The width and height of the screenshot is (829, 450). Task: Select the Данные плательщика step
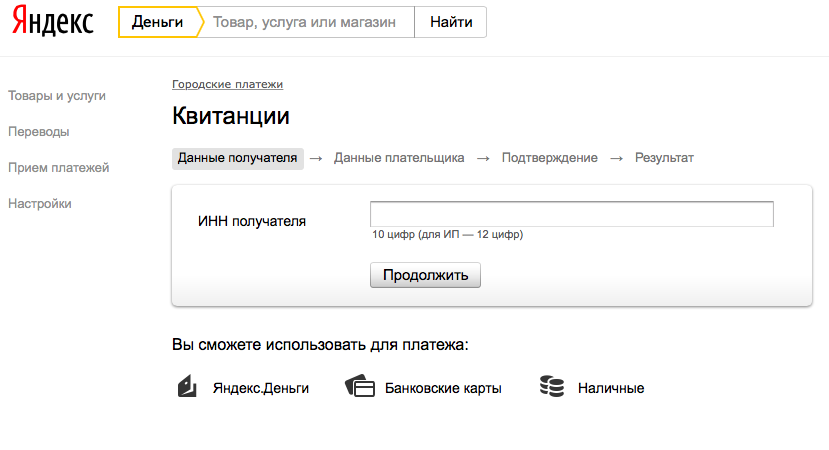tap(399, 158)
